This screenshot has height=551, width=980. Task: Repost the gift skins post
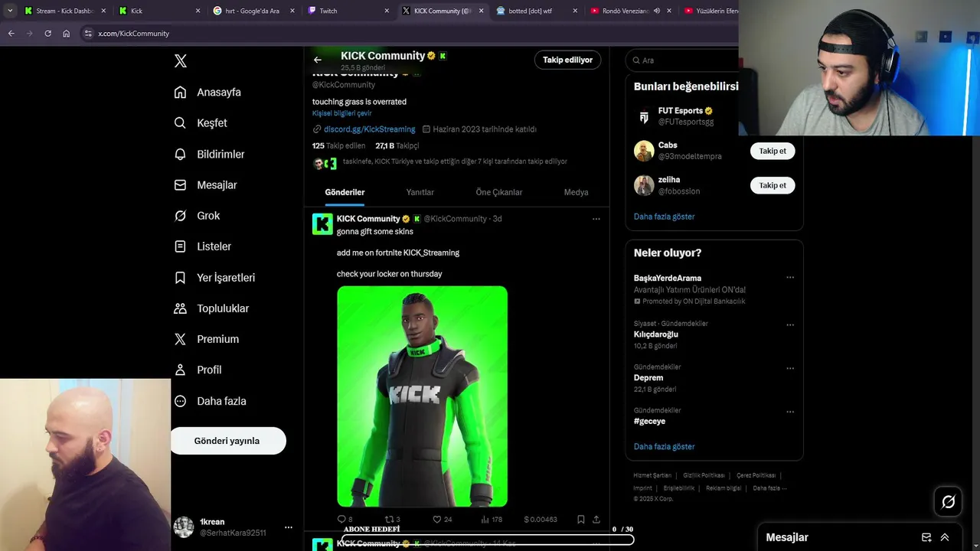click(392, 520)
